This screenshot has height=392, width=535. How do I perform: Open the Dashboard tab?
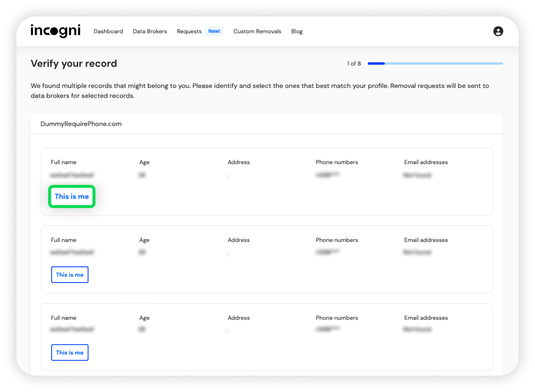coord(108,31)
